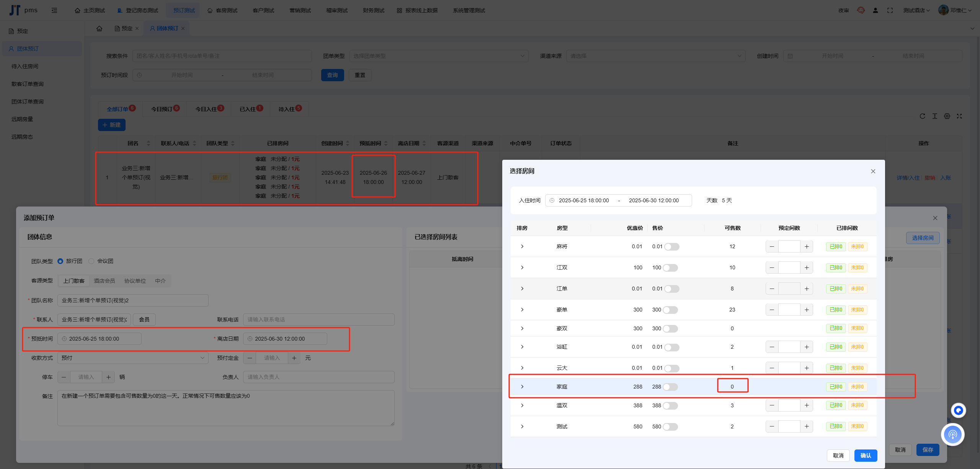Open 团体订单查询 in the sidebar

click(28, 102)
